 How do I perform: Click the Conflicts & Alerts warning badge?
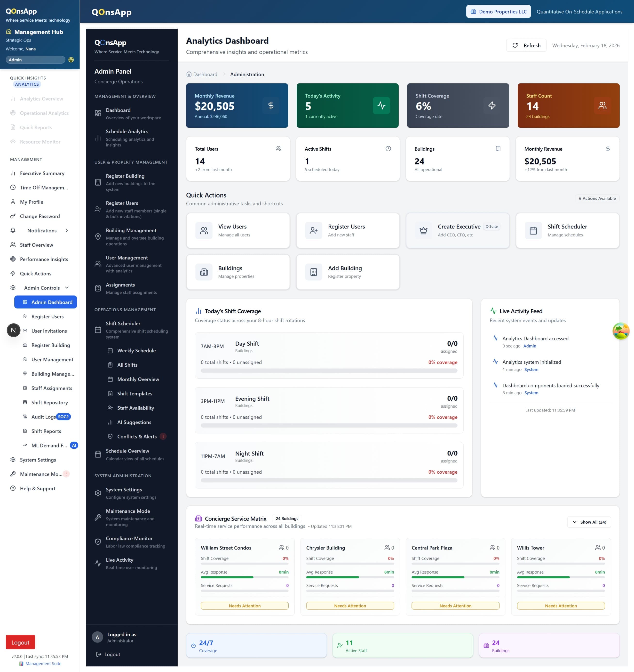click(x=163, y=436)
